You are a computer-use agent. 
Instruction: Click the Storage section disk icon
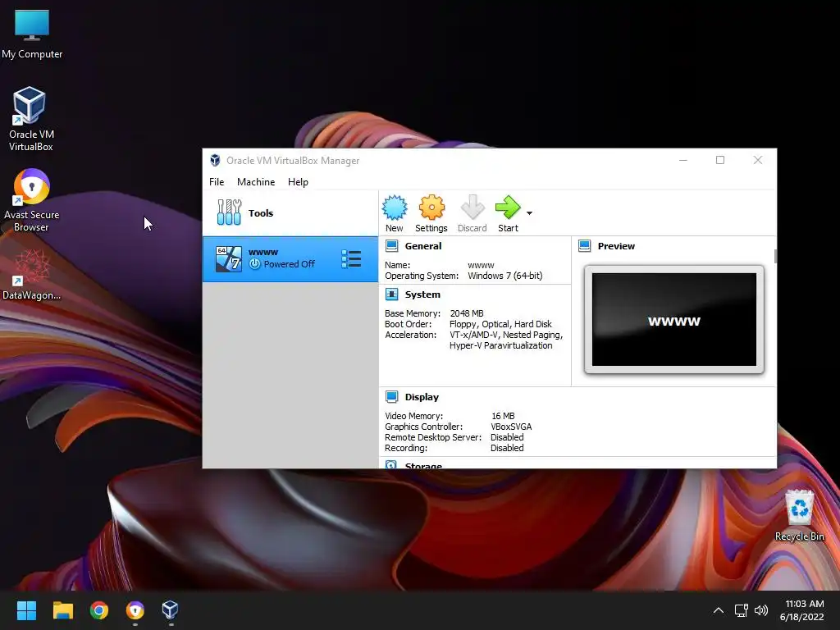tap(391, 464)
